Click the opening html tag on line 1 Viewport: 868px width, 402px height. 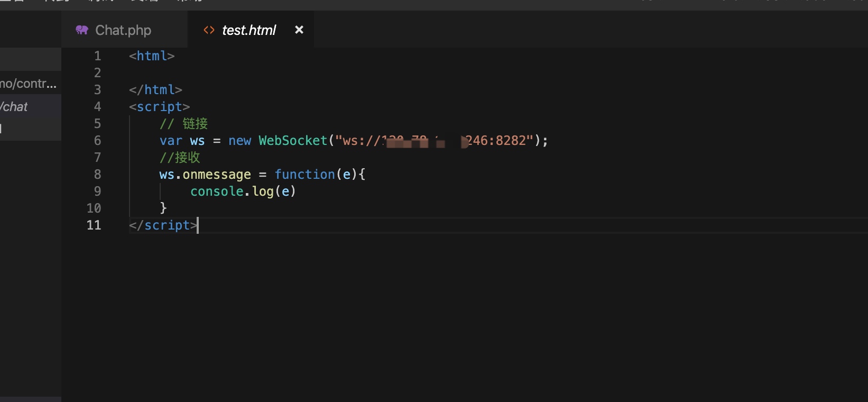point(152,56)
